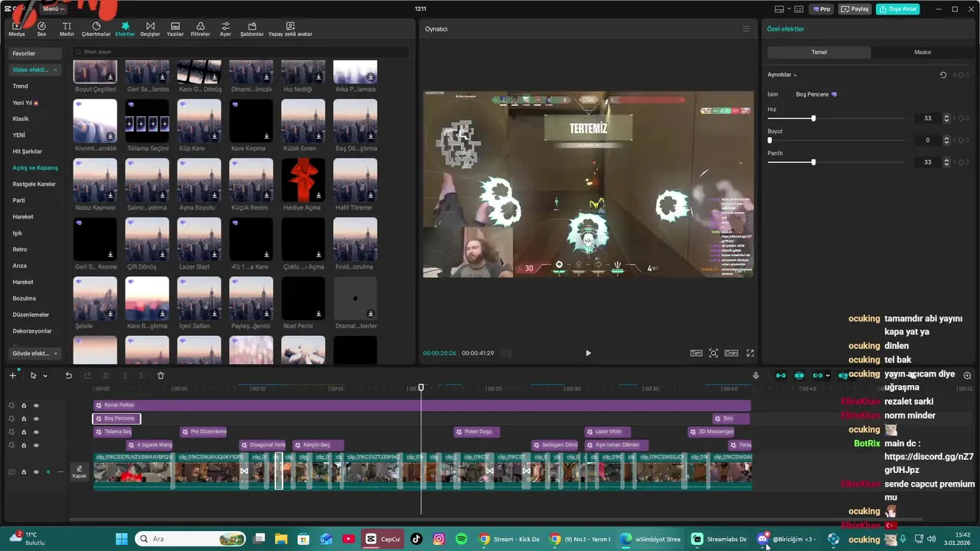The image size is (980, 551).
Task: Adjust Hız value stepper arrows
Action: [x=946, y=119]
